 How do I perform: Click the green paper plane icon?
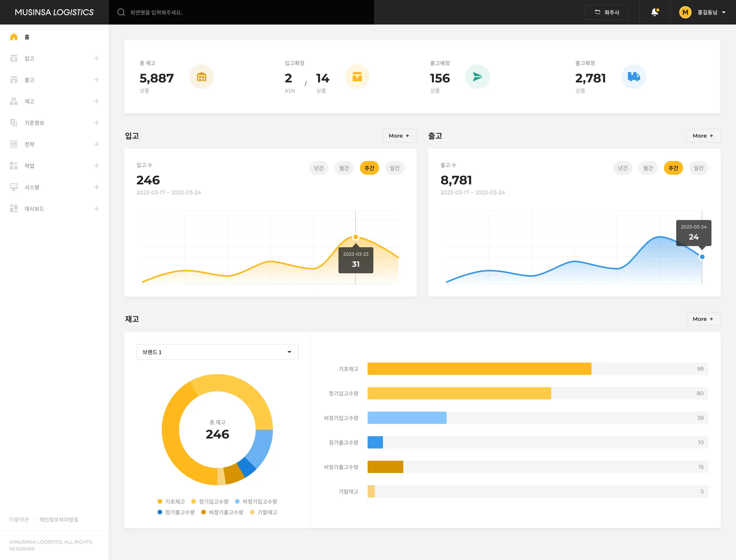point(477,77)
